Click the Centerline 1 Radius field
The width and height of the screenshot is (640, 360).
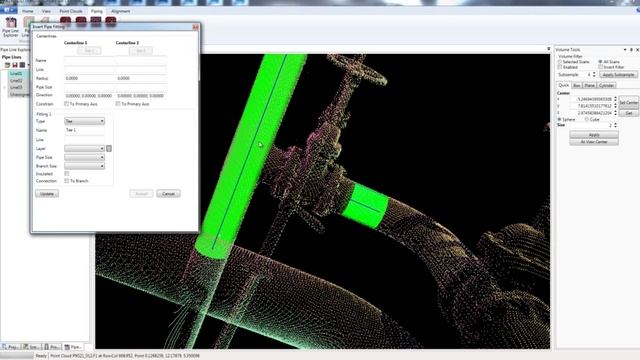click(x=89, y=78)
